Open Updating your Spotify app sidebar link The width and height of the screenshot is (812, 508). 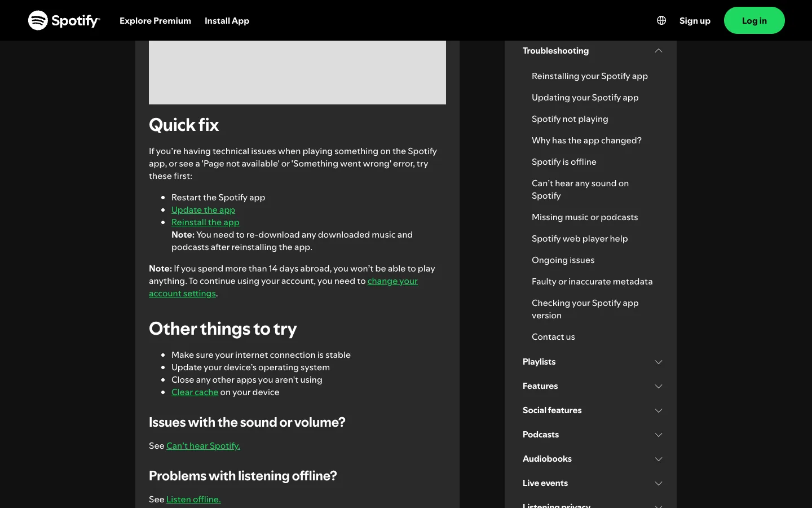[585, 98]
